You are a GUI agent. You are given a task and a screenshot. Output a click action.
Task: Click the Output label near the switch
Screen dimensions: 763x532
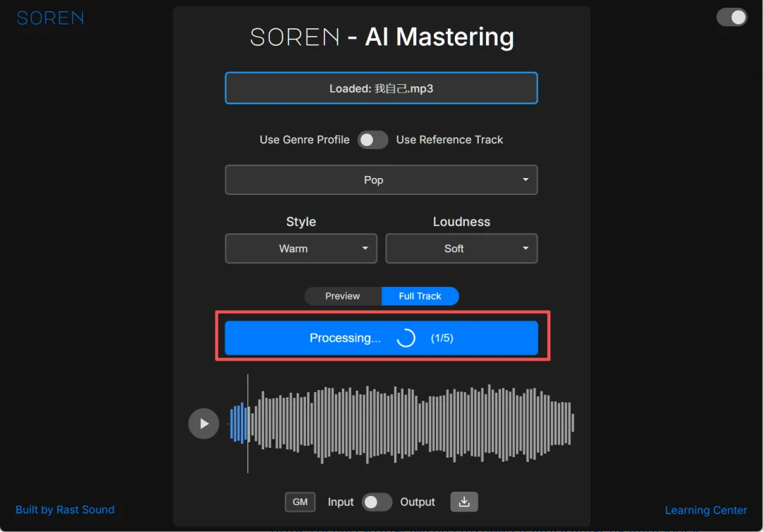(418, 502)
